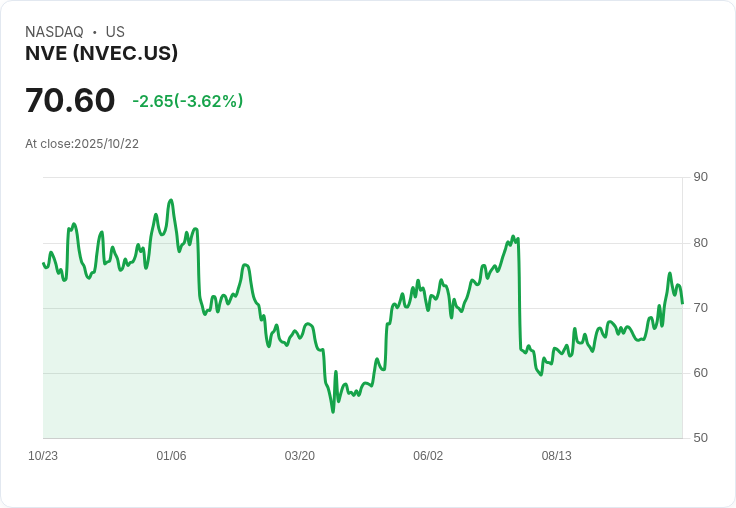The height and width of the screenshot is (508, 736).
Task: Click the 50 price axis label
Action: 701,438
